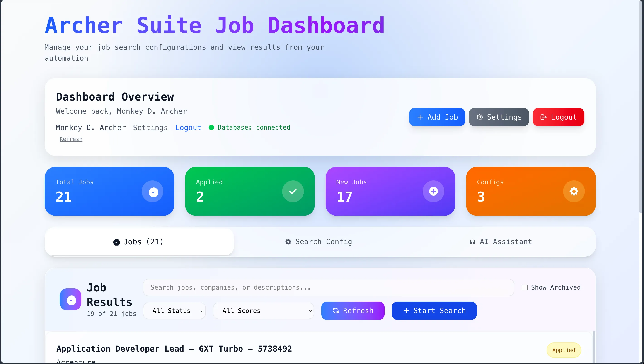Expand the All Scores dropdown
644x364 pixels.
264,311
